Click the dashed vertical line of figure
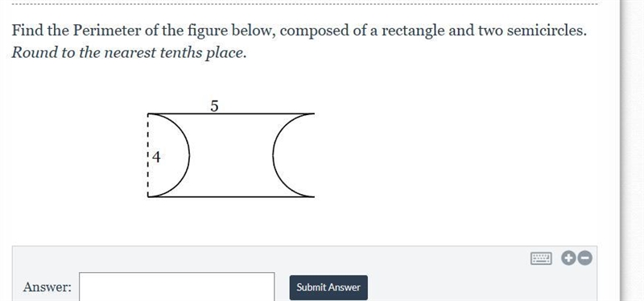This screenshot has height=301, width=644. [148, 155]
